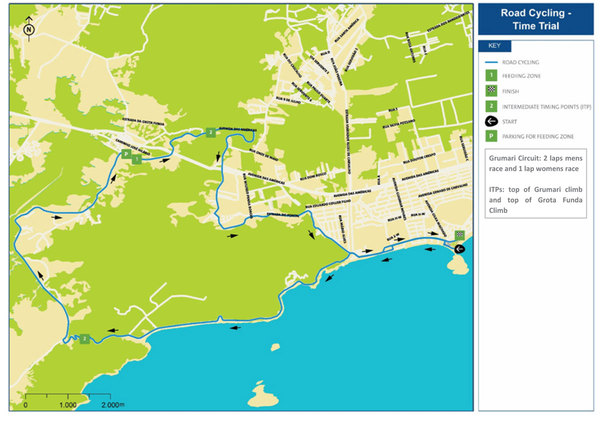The image size is (600, 421).
Task: Click the green marker on Avenida das Américas
Action: (x=210, y=132)
